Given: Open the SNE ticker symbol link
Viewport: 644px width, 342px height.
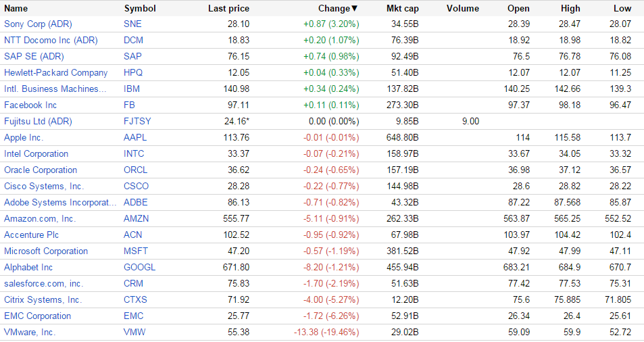Looking at the screenshot, I should pos(133,24).
